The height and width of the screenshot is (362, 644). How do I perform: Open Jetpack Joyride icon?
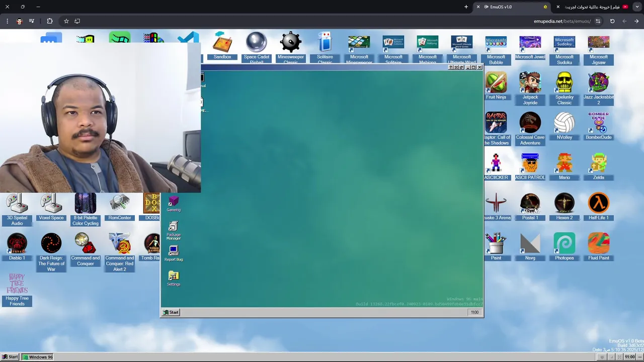point(530,88)
